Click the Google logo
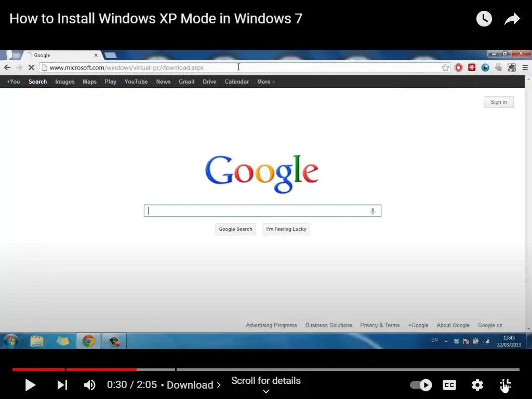This screenshot has width=532, height=399. click(262, 174)
